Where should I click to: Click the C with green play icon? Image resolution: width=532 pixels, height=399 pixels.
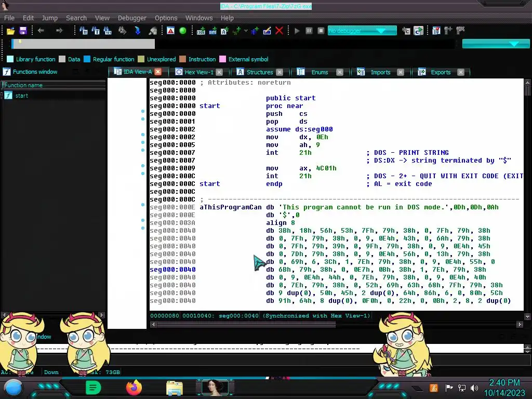click(418, 31)
